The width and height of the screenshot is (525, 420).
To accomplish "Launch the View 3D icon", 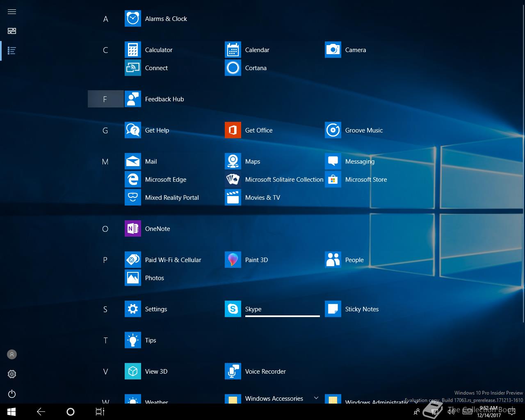I will [x=133, y=372].
